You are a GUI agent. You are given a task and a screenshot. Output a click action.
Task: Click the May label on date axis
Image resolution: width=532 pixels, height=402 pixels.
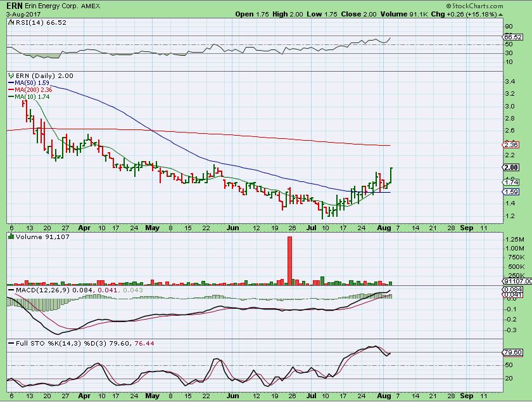(151, 227)
